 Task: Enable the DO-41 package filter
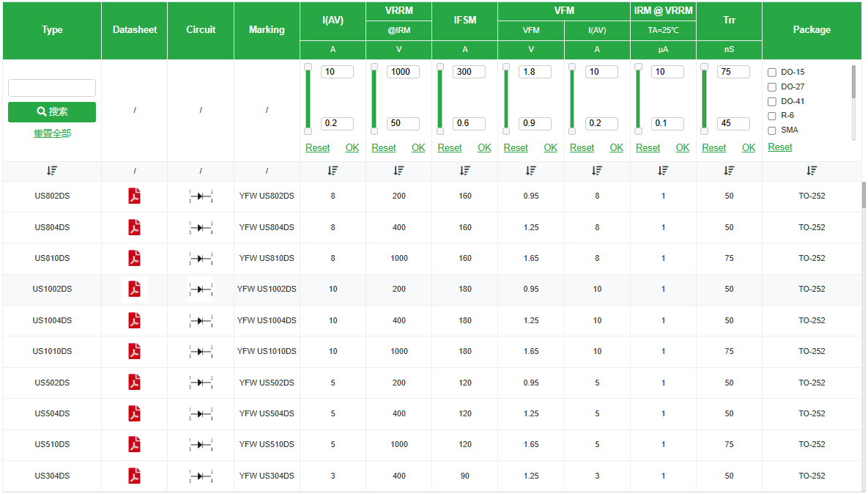pos(772,102)
